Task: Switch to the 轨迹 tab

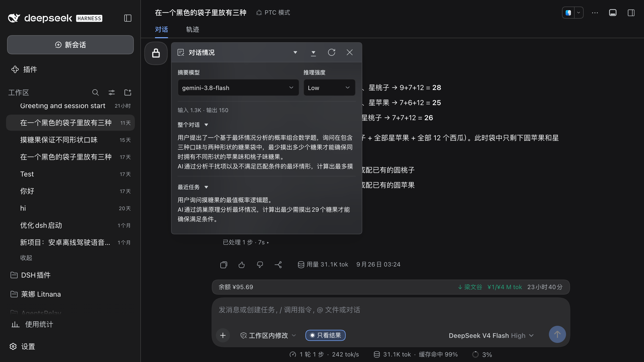Action: (193, 30)
